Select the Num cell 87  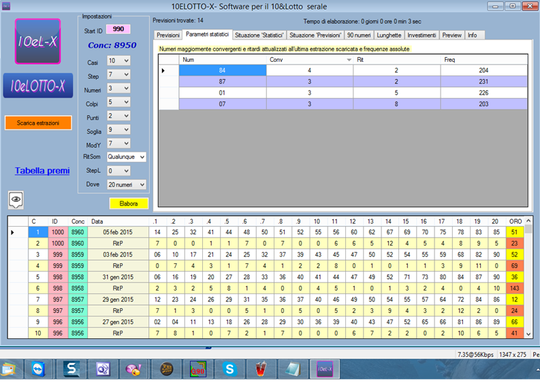point(223,82)
